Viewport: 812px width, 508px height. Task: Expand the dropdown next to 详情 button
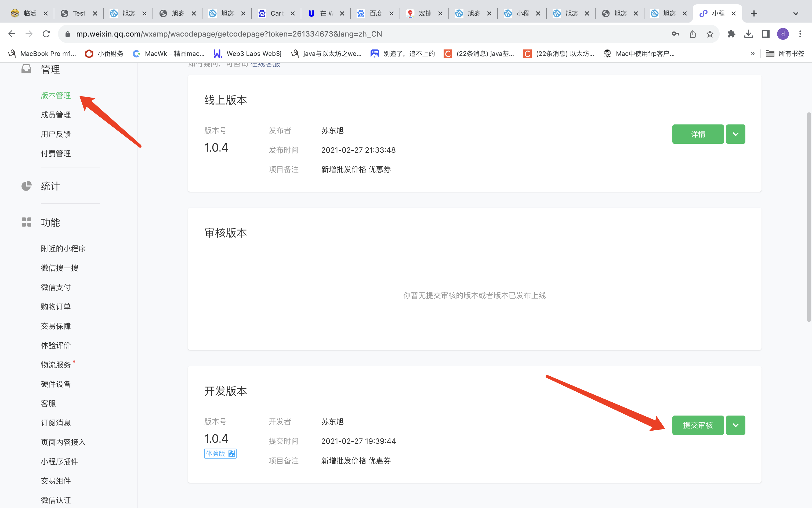[x=735, y=134]
